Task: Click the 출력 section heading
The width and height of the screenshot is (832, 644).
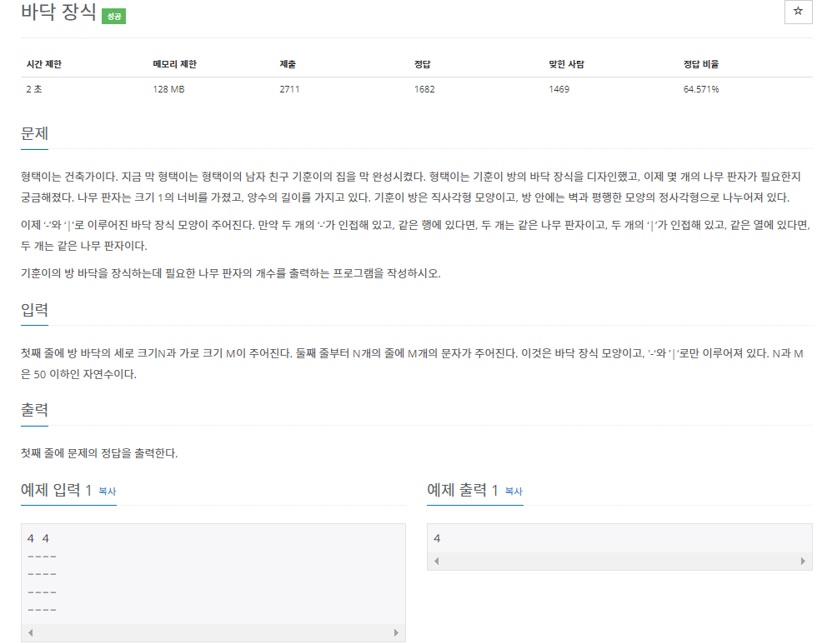Action: point(34,410)
